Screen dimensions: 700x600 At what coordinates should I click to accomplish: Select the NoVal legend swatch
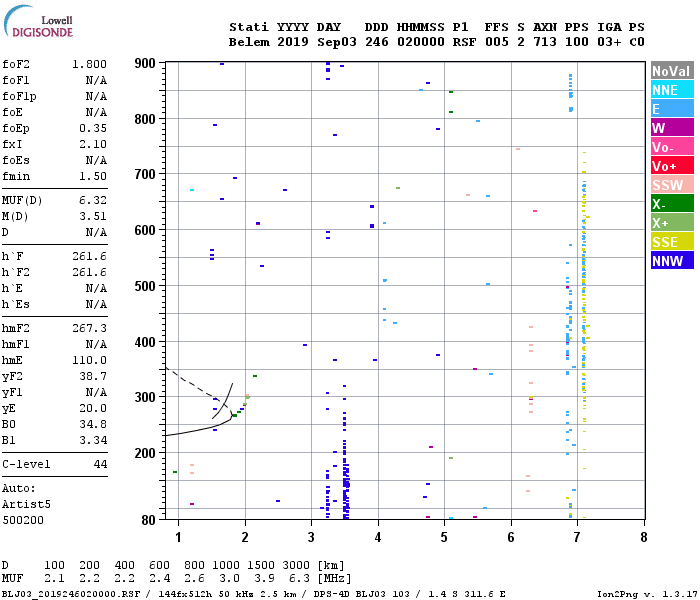[672, 71]
